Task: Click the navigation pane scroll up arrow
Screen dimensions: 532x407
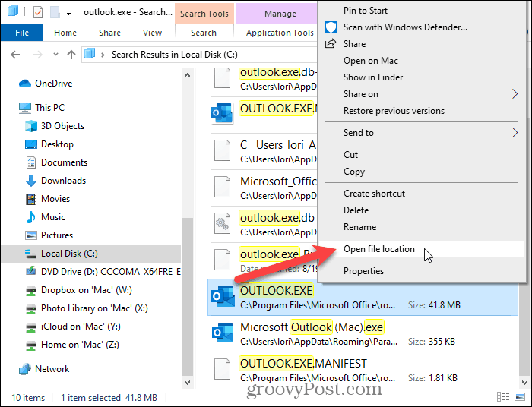Action: pyautogui.click(x=187, y=75)
